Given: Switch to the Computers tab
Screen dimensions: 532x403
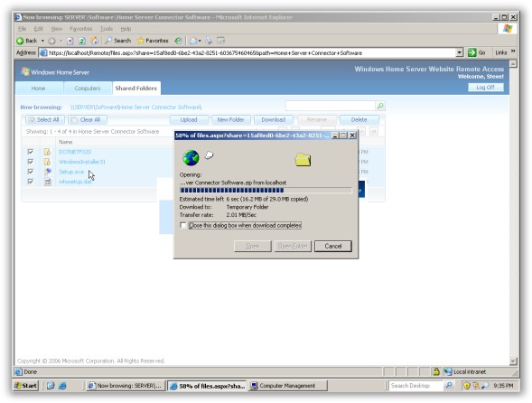Looking at the screenshot, I should click(x=88, y=89).
